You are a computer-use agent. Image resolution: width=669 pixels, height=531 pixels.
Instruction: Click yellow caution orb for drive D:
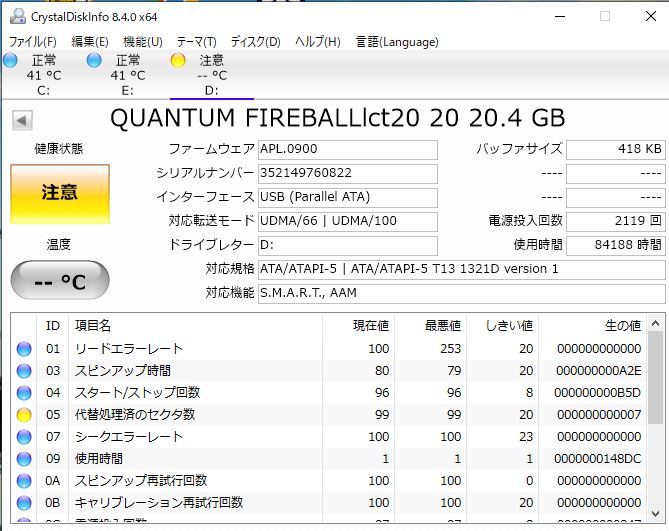pos(177,61)
